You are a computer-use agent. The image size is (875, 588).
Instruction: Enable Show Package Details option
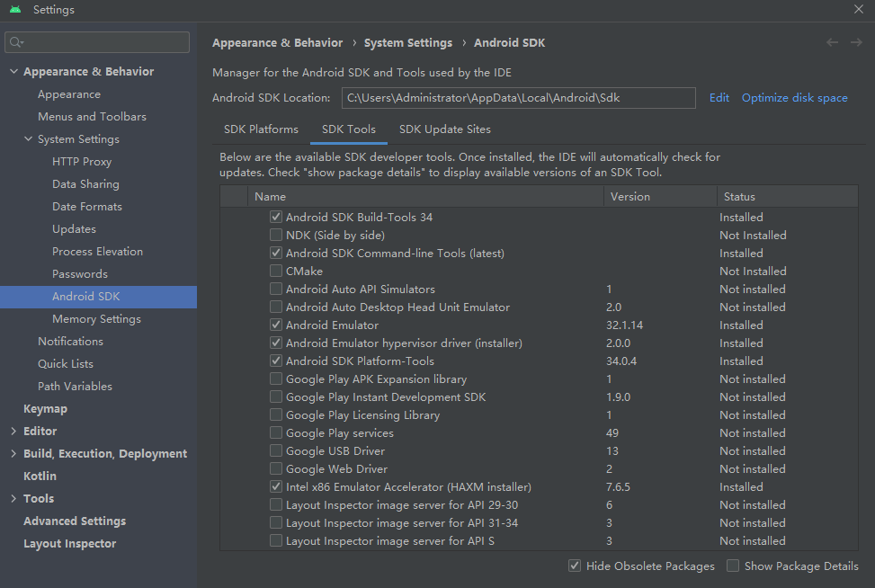click(x=733, y=566)
